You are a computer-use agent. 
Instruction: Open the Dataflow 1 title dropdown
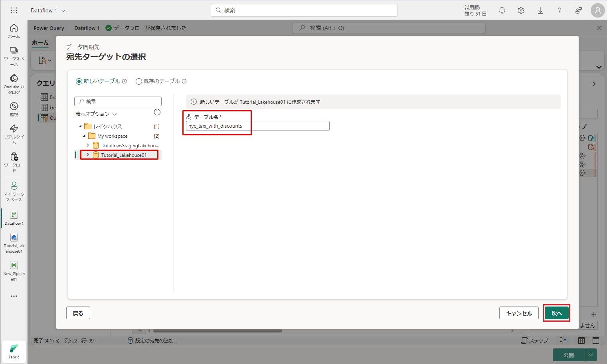pyautogui.click(x=63, y=11)
